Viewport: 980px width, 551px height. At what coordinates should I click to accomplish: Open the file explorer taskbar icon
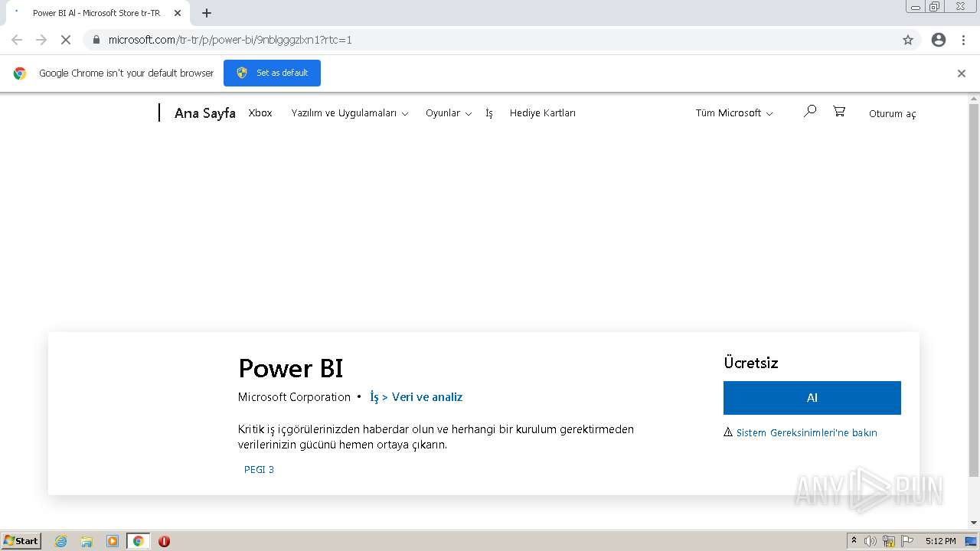point(87,541)
